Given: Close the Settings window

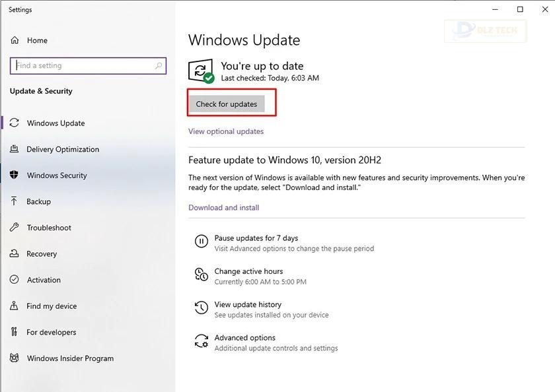Looking at the screenshot, I should [x=544, y=9].
